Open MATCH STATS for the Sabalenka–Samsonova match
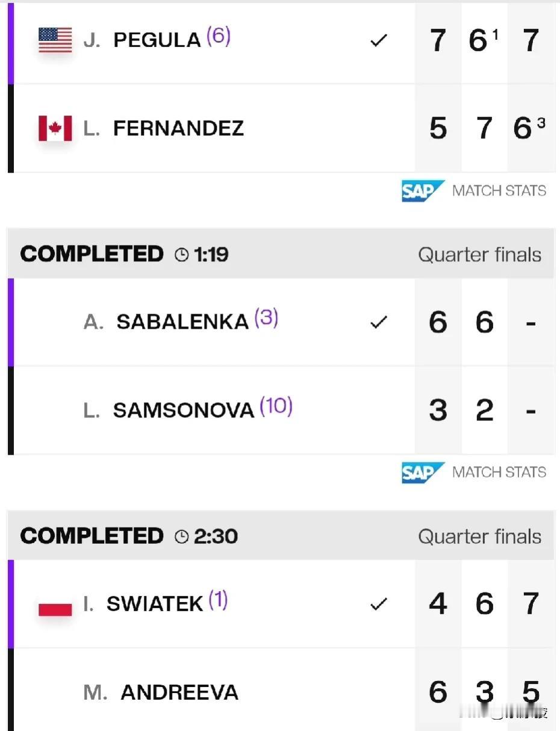This screenshot has height=731, width=560. 499,473
